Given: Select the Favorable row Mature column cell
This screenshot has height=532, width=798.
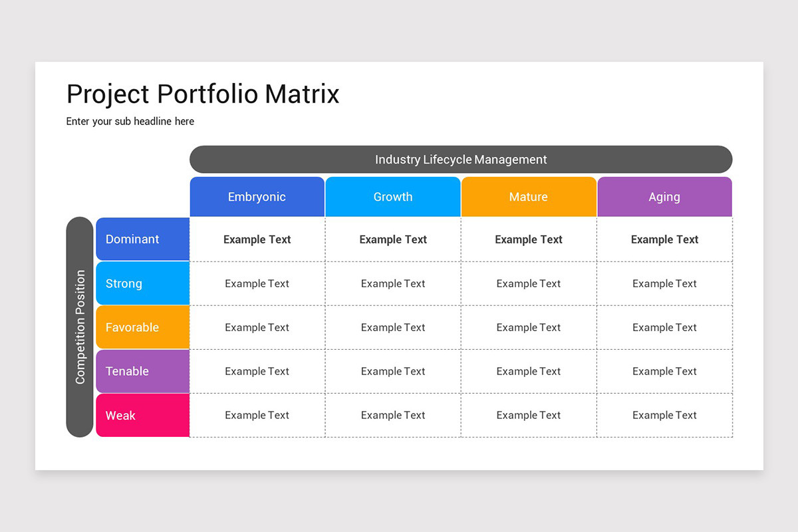Looking at the screenshot, I should (x=529, y=327).
